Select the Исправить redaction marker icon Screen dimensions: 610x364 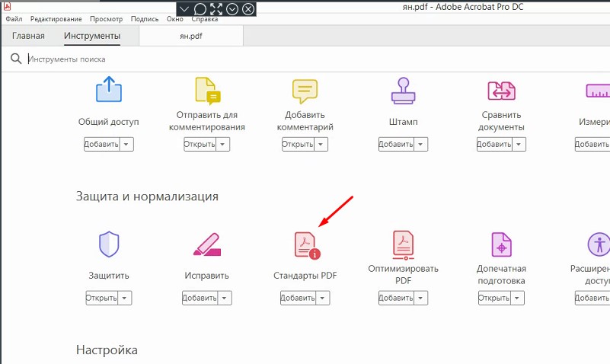click(x=207, y=244)
